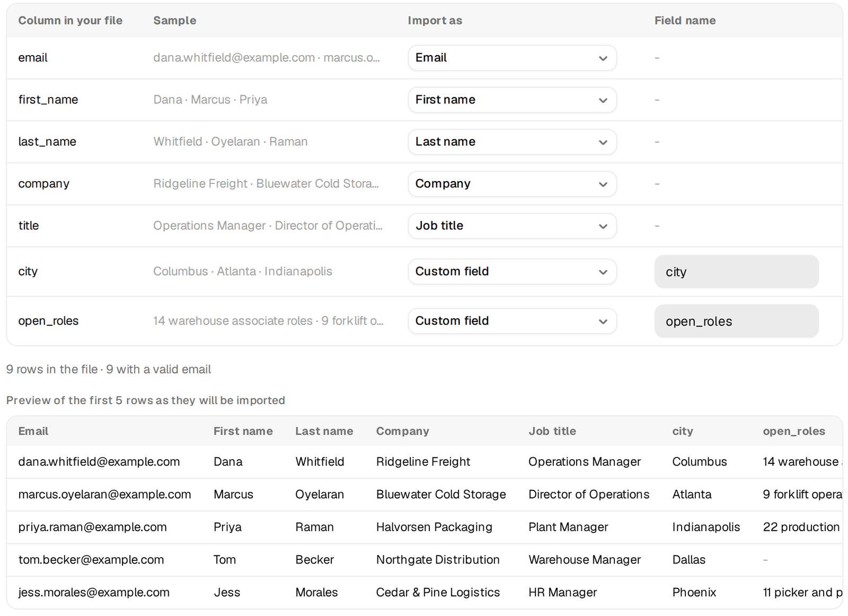Viewport: 848px width, 616px height.
Task: Select the first_name column label
Action: click(48, 100)
